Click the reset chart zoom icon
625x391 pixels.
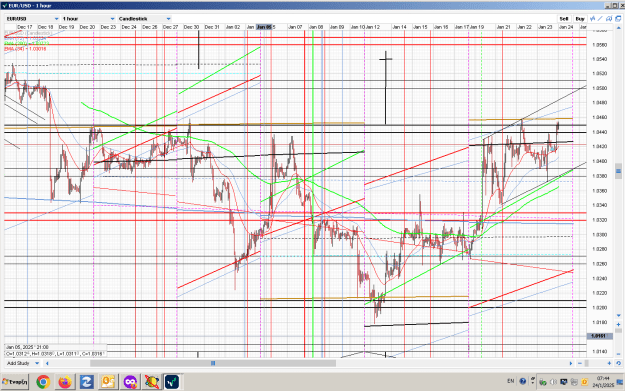click(x=618, y=363)
